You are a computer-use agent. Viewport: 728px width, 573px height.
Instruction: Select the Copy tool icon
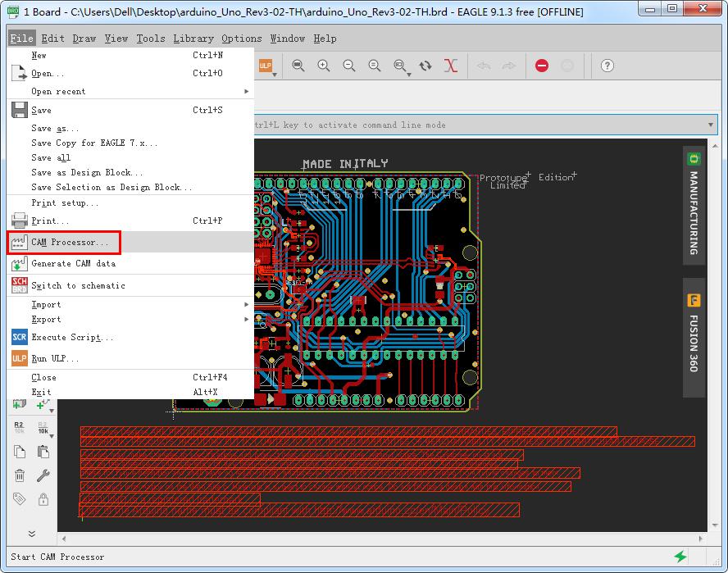click(20, 452)
